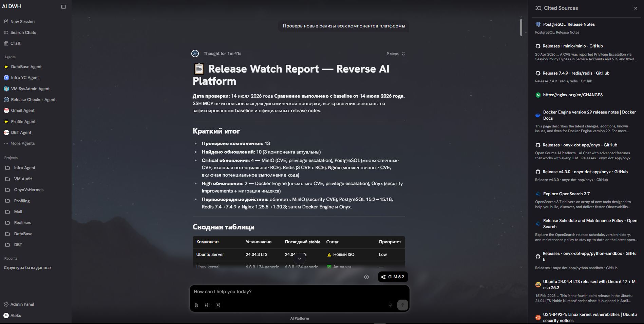
Task: Open the Ubuntu 24.04.4 LTS released source
Action: (x=589, y=285)
